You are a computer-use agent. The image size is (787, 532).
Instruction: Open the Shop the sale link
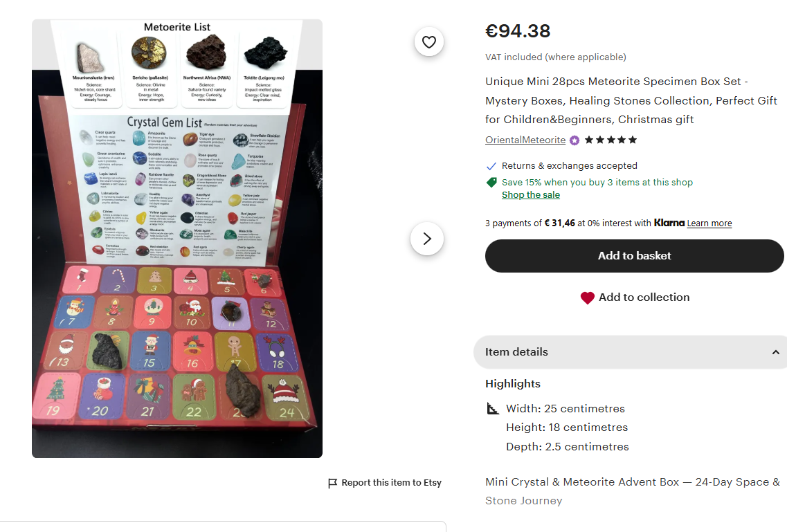click(530, 195)
